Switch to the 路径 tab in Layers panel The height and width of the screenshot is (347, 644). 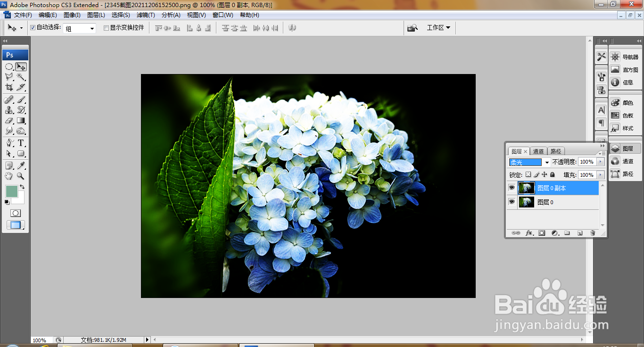coord(556,151)
